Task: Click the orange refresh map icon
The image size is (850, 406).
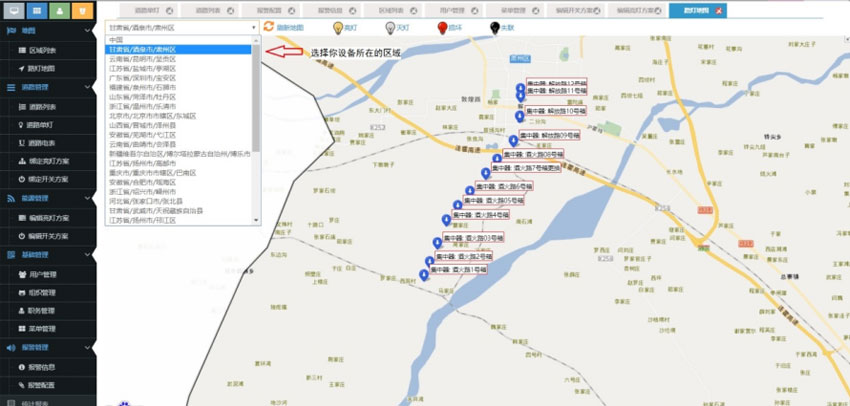Action: 269,25
